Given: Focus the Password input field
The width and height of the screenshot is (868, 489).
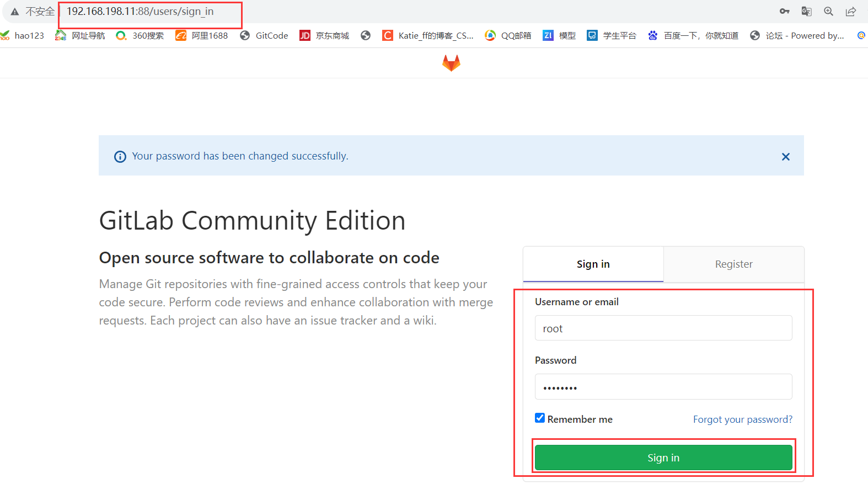Looking at the screenshot, I should [x=663, y=386].
